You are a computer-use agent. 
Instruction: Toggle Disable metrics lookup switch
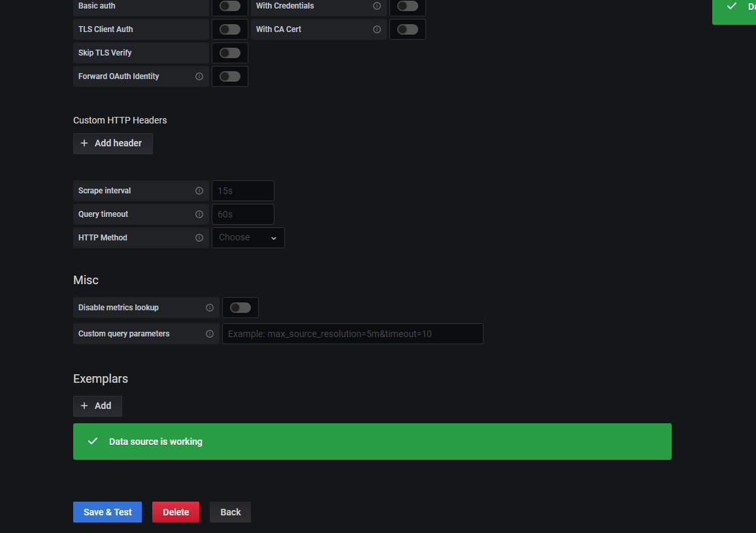pos(240,308)
